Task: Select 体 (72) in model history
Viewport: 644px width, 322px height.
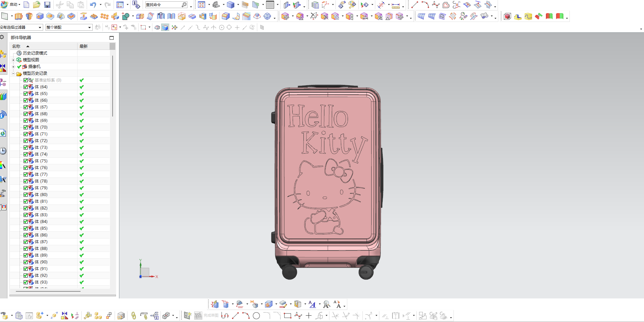Action: [41, 141]
